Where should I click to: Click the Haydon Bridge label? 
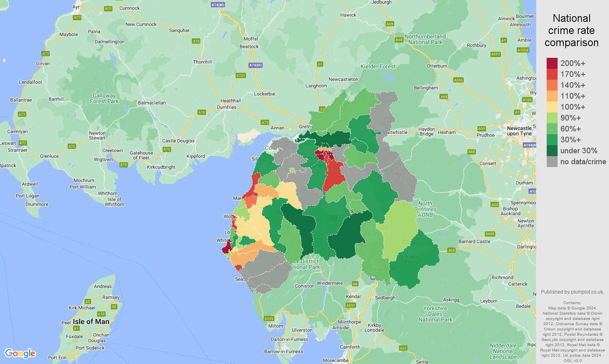tap(427, 131)
